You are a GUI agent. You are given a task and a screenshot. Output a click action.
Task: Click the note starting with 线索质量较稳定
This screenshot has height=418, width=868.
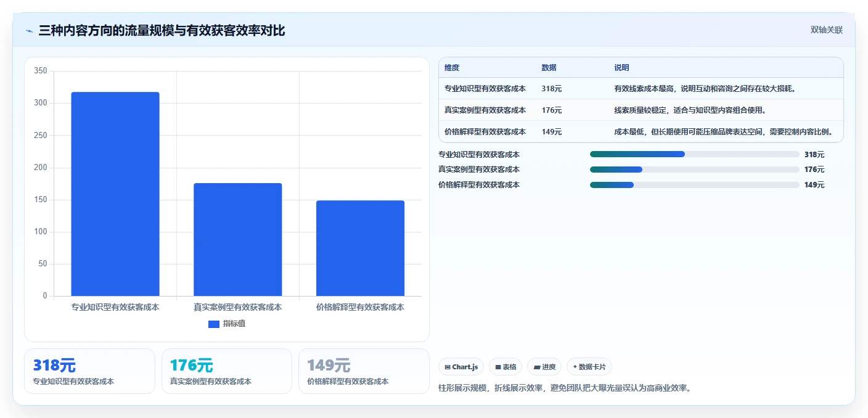coord(690,110)
